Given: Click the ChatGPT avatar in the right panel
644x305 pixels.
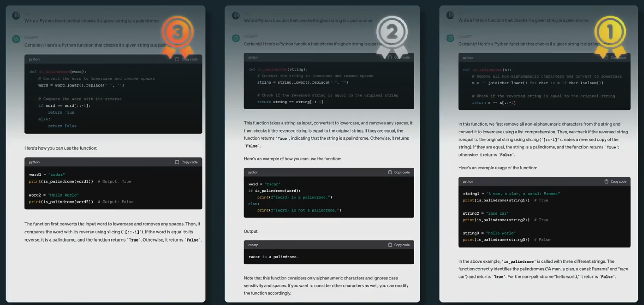Looking at the screenshot, I should coord(450,38).
